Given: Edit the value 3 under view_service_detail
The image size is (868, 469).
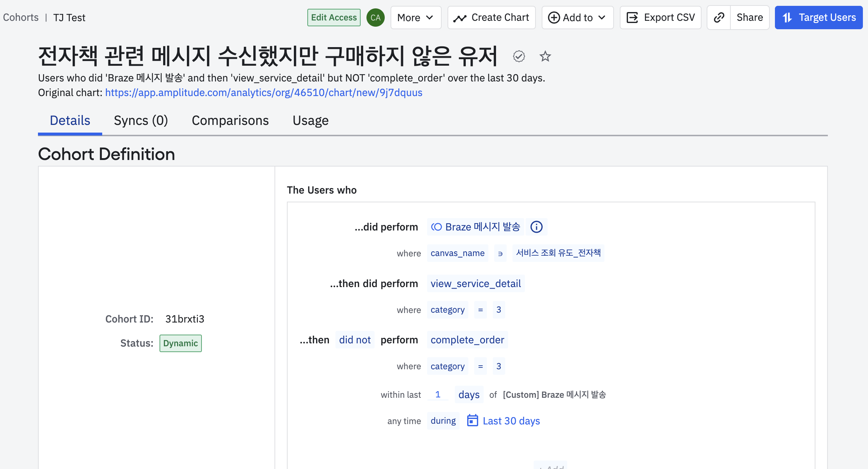Looking at the screenshot, I should pos(499,310).
